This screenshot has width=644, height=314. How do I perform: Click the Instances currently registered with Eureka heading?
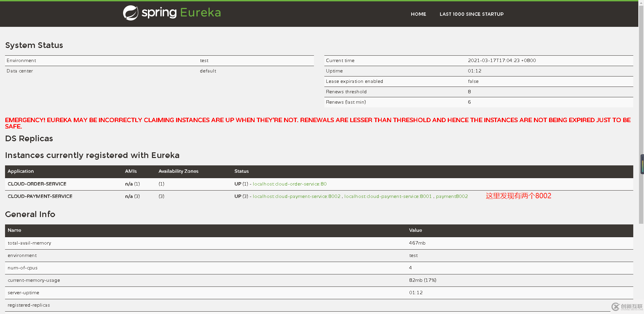[92, 155]
